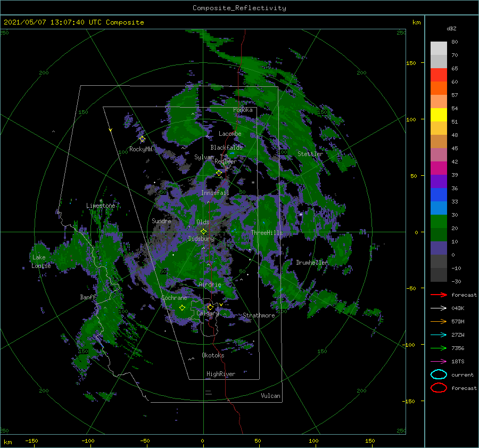Click the Ponoka city label
The image size is (479, 448).
pos(243,110)
